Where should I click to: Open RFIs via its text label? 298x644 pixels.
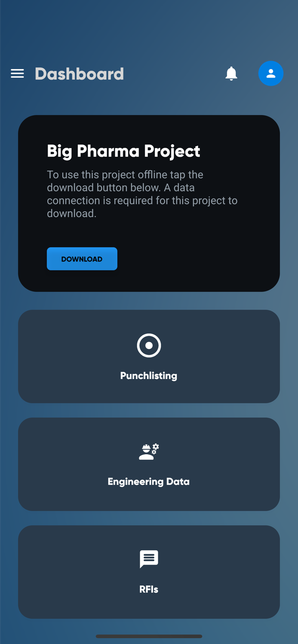(x=149, y=589)
